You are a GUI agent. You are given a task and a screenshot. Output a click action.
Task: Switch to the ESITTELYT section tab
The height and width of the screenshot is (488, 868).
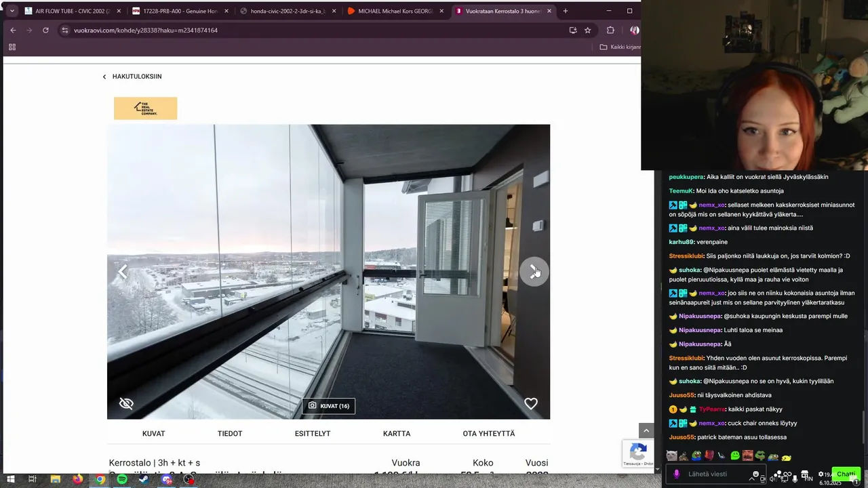[x=313, y=433]
